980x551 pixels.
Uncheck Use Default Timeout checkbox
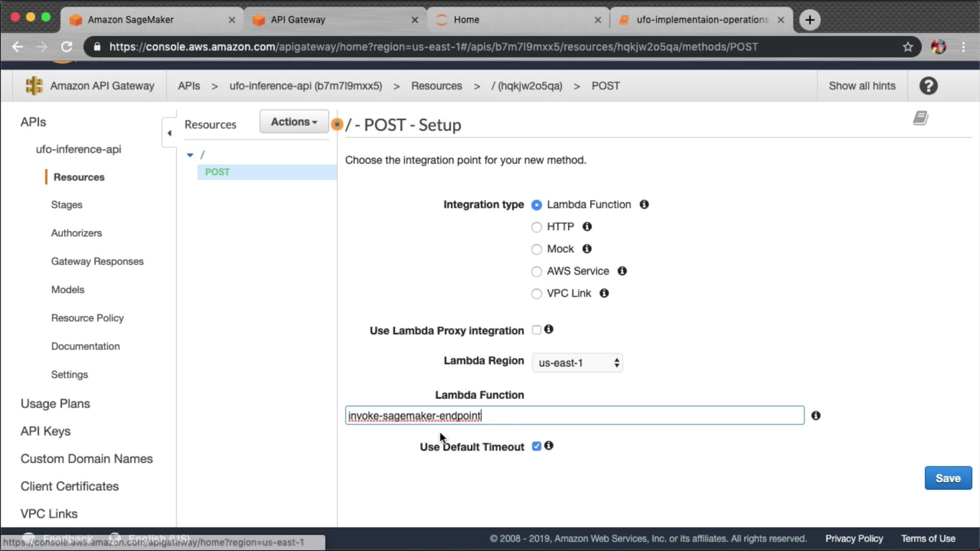(536, 446)
